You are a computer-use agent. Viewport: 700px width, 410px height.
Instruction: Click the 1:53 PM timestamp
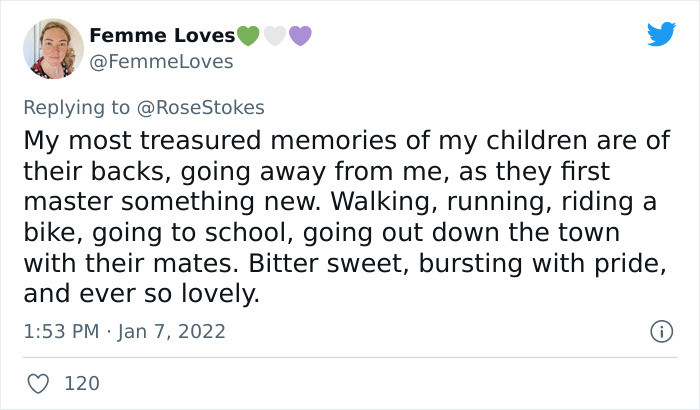(x=58, y=331)
